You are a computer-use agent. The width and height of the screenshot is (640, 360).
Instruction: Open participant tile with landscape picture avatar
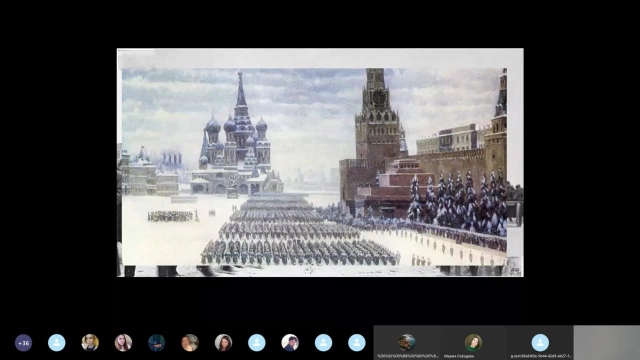407,342
